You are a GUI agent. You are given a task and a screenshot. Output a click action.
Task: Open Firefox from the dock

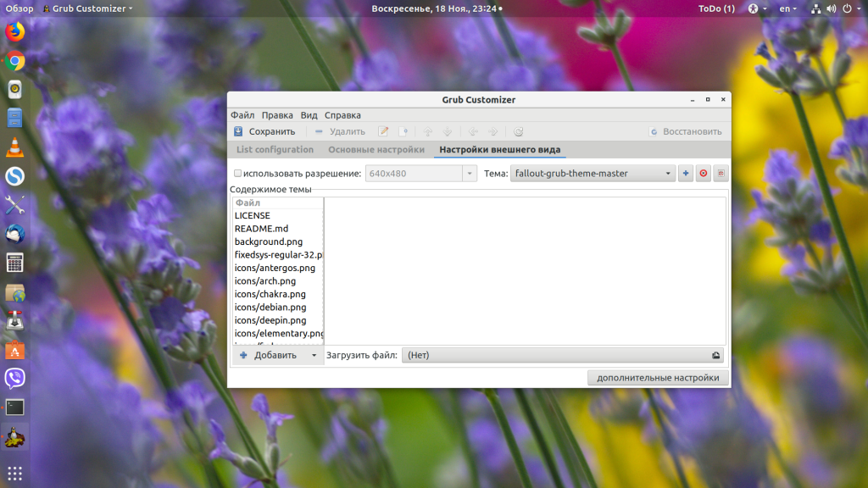[15, 32]
